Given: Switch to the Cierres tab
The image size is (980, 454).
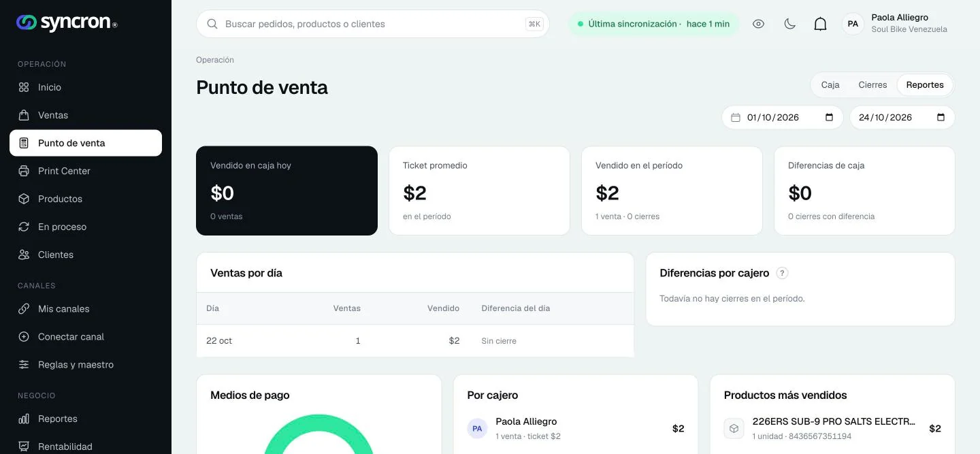Looking at the screenshot, I should pos(872,85).
